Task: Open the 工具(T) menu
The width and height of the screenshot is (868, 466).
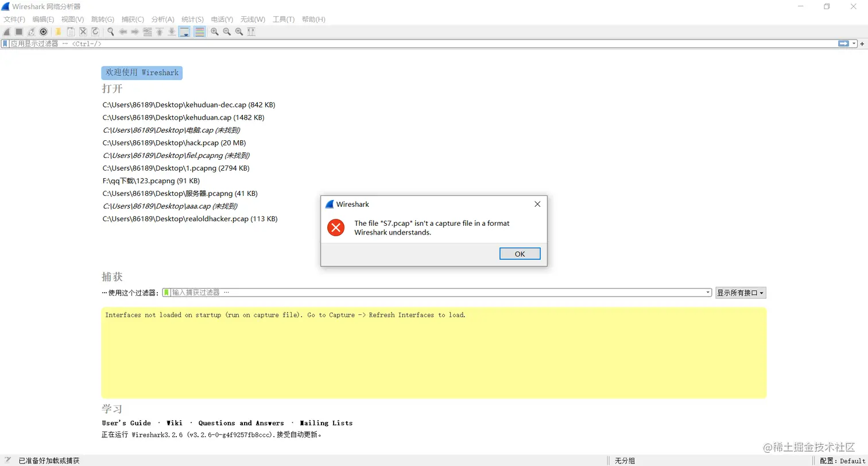Action: (x=284, y=19)
